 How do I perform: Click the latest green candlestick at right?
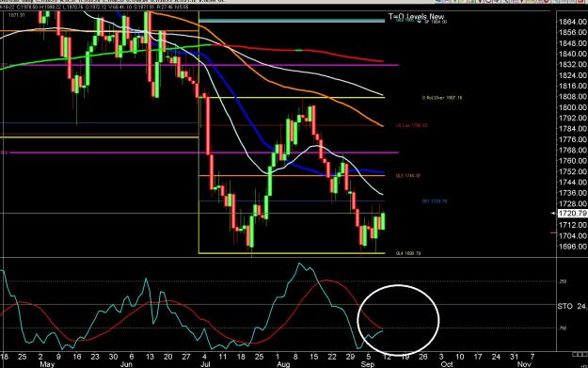click(383, 221)
